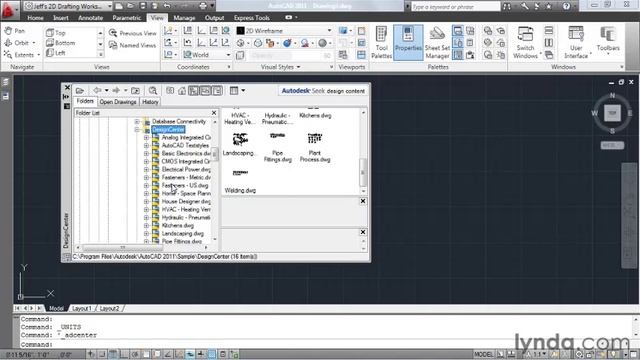
Task: Click the Undo arrow in quick access toolbar
Action: click(167, 6)
